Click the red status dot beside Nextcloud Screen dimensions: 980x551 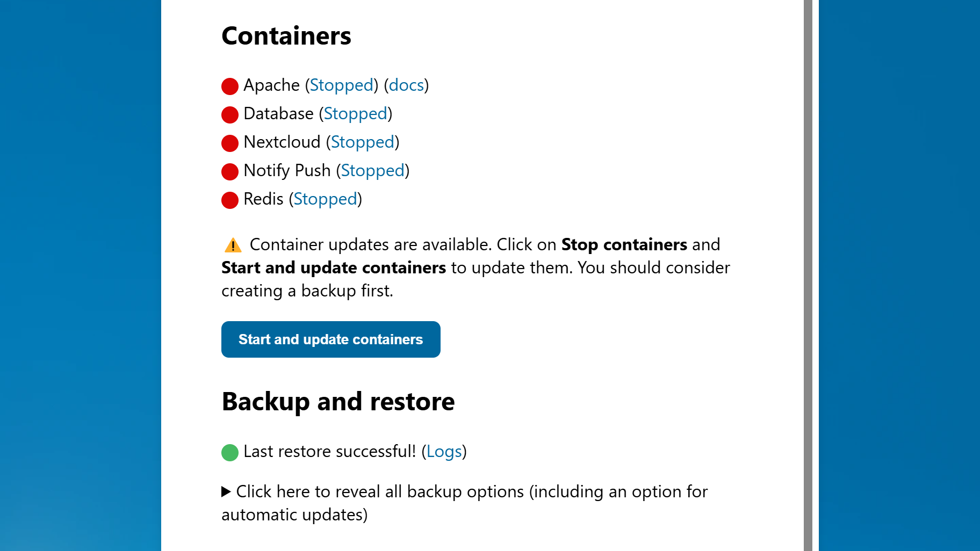(x=230, y=143)
